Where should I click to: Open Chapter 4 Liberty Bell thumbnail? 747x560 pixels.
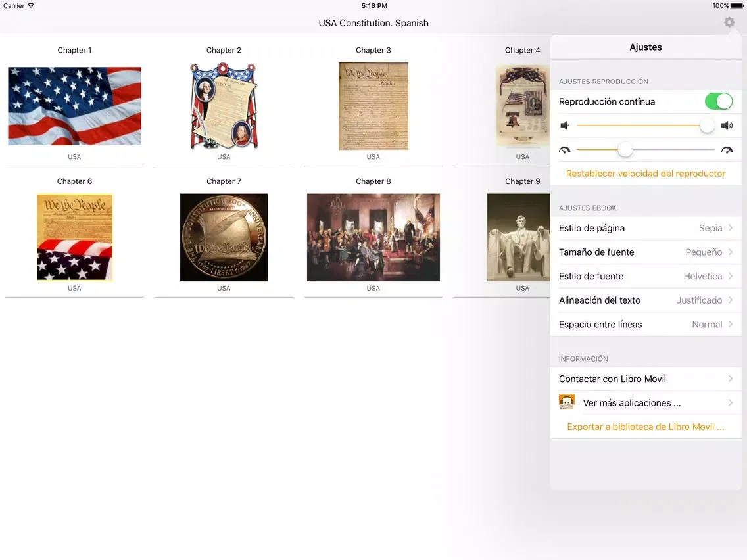[x=523, y=106]
